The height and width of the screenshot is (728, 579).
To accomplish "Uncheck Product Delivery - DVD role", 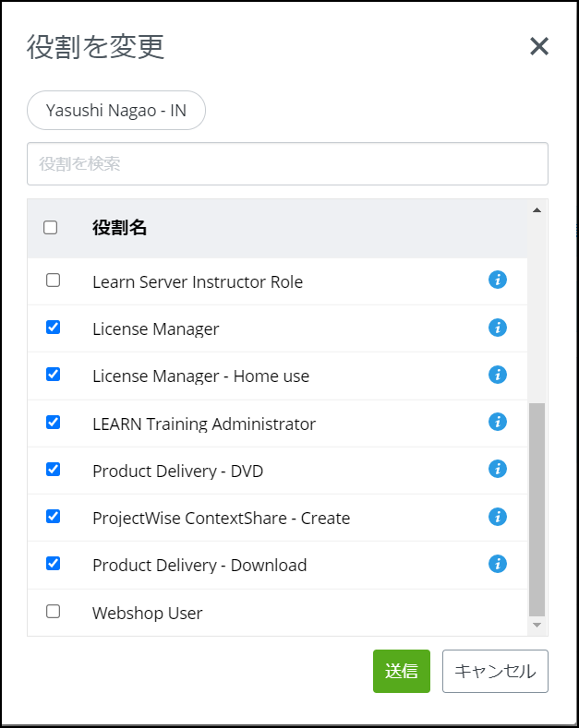I will tap(53, 469).
